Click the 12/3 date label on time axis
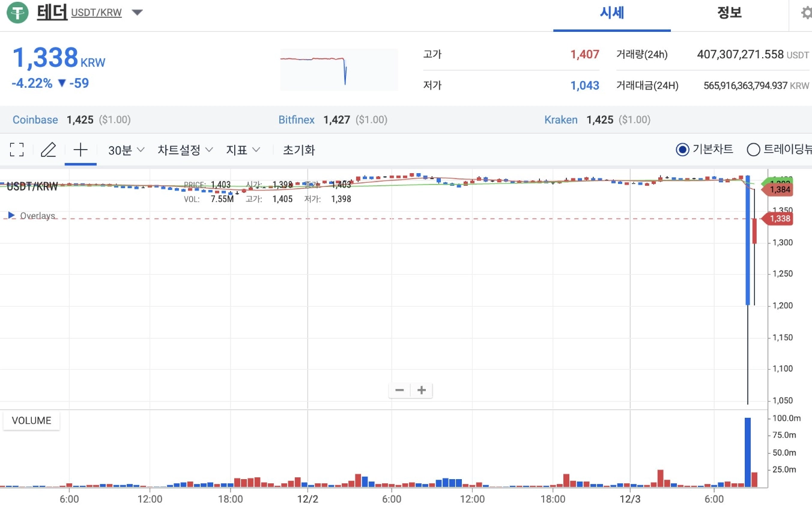Viewport: 812px width, 511px height. click(630, 499)
